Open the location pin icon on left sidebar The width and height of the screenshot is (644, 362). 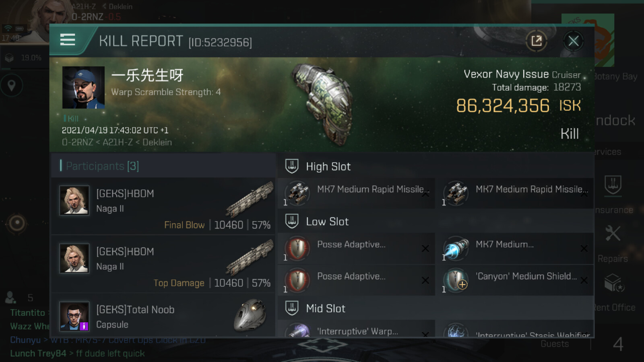(12, 85)
